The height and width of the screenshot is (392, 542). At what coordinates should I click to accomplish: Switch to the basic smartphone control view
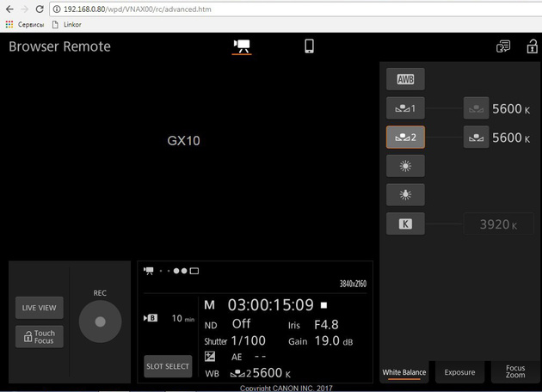[309, 46]
